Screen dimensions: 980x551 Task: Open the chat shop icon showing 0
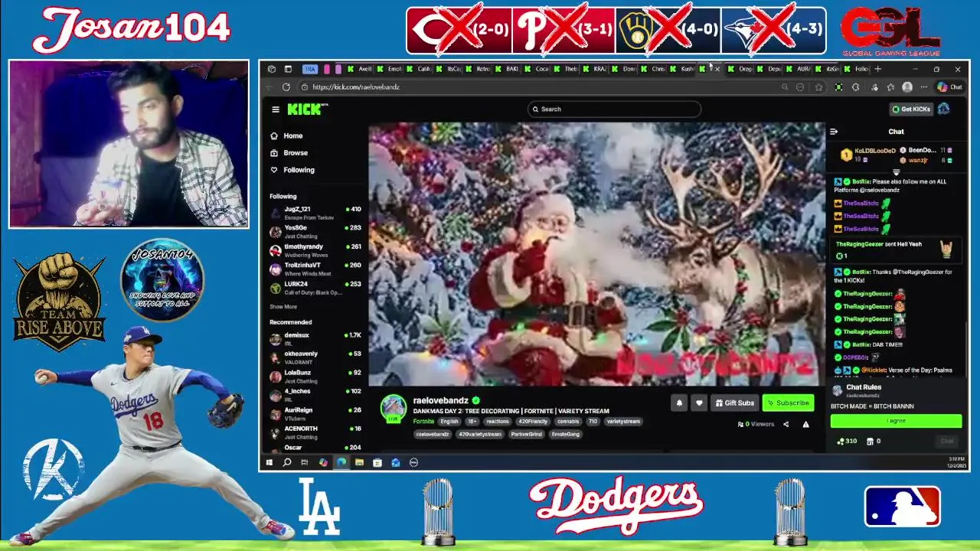(x=874, y=441)
